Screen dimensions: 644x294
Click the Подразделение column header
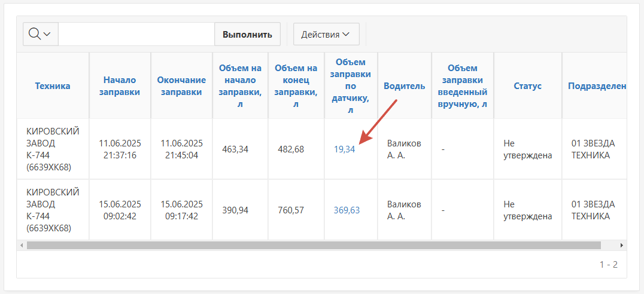597,85
